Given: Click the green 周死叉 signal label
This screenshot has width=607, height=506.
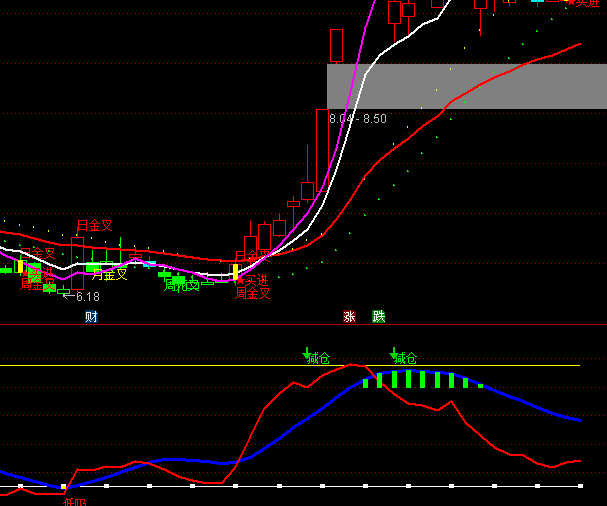Looking at the screenshot, I should (182, 286).
